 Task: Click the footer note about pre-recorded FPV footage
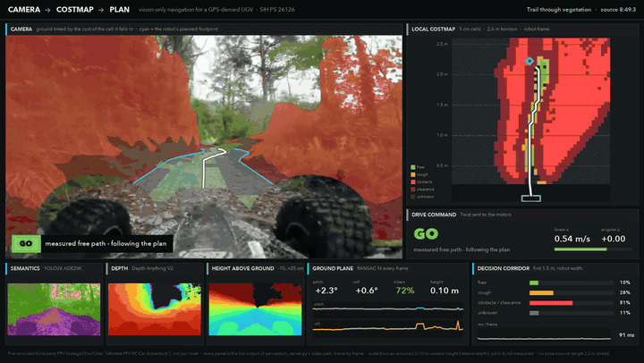308,353
